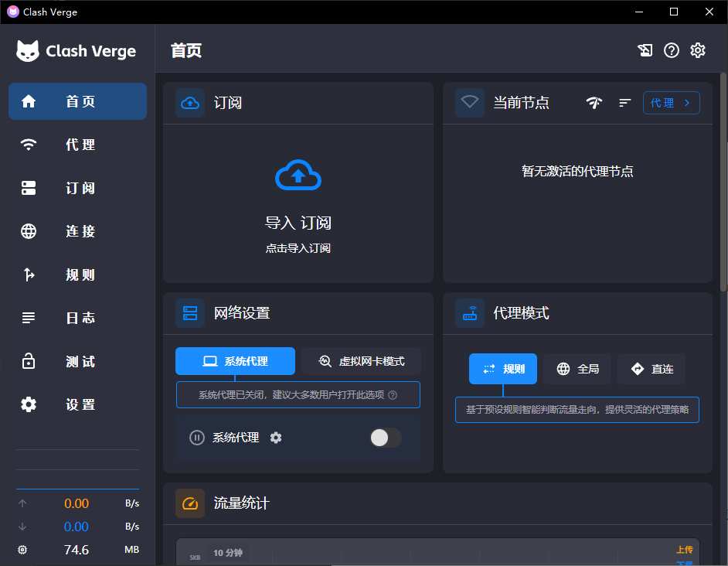This screenshot has height=566, width=728.
Task: Open the lightweight mode icon in header
Action: [x=645, y=50]
